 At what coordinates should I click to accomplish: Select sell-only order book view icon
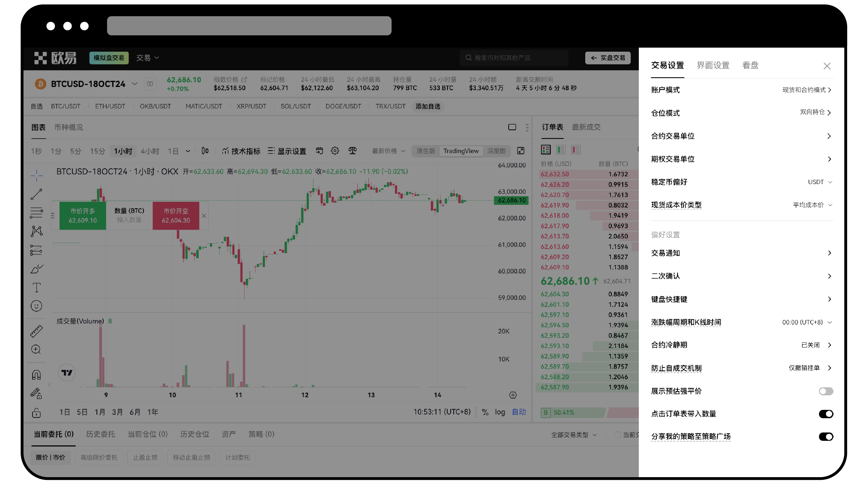click(x=576, y=150)
